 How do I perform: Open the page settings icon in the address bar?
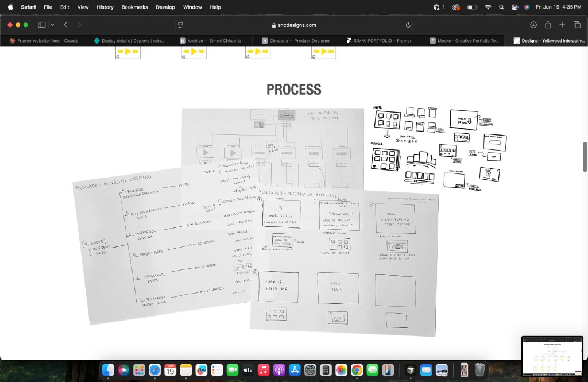pos(180,25)
